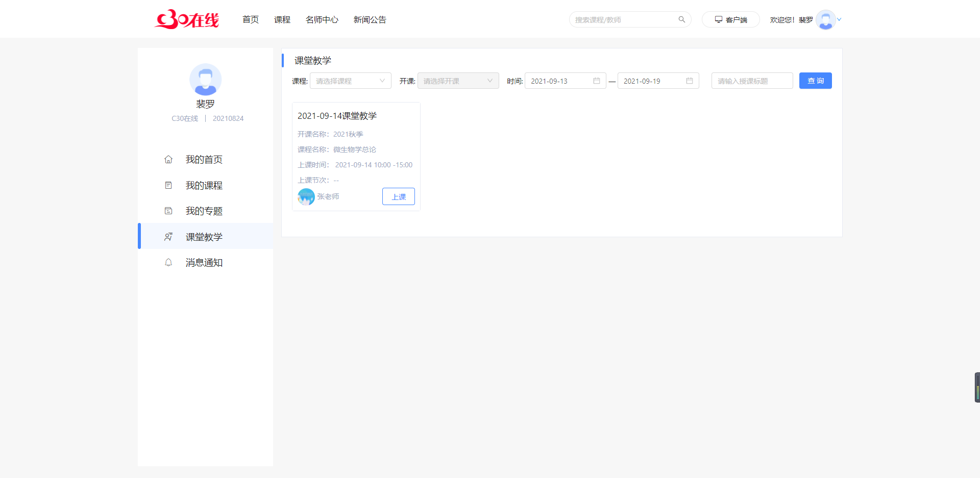Screen dimensions: 980x478
Task: Select the 课堂教学 sidebar item
Action: pyautogui.click(x=204, y=236)
